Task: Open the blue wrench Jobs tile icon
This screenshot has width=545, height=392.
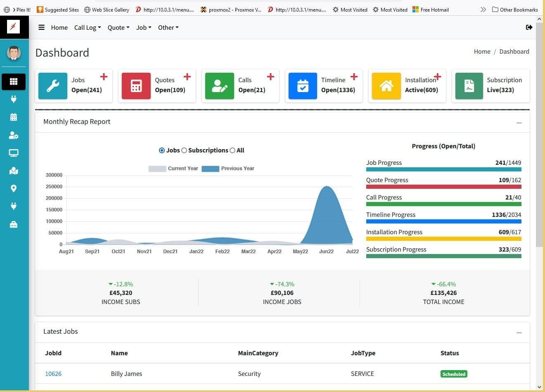Action: [x=53, y=86]
